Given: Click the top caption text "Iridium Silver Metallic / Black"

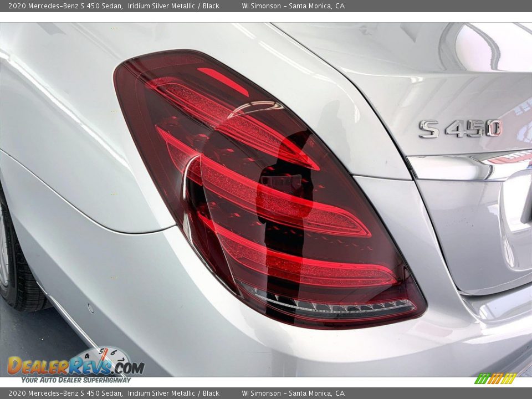Looking at the screenshot, I should [x=173, y=6].
